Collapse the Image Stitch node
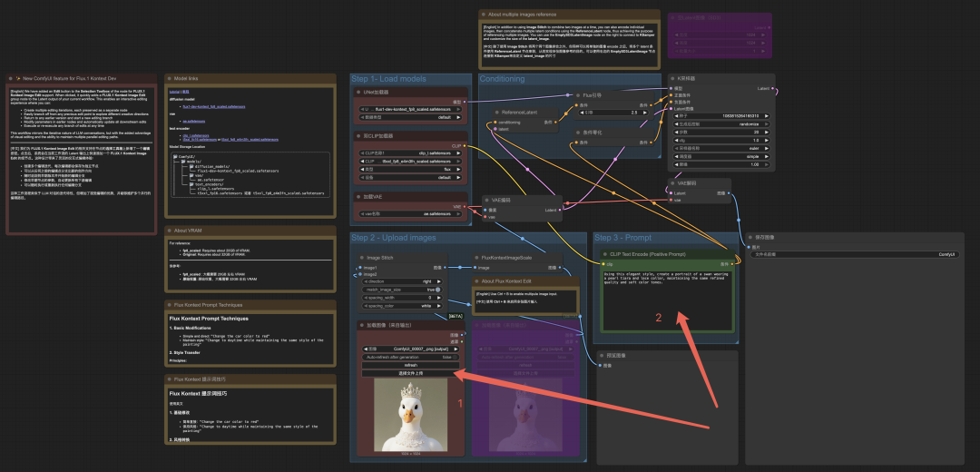Screen dimensions: 980x472 [x=360, y=258]
